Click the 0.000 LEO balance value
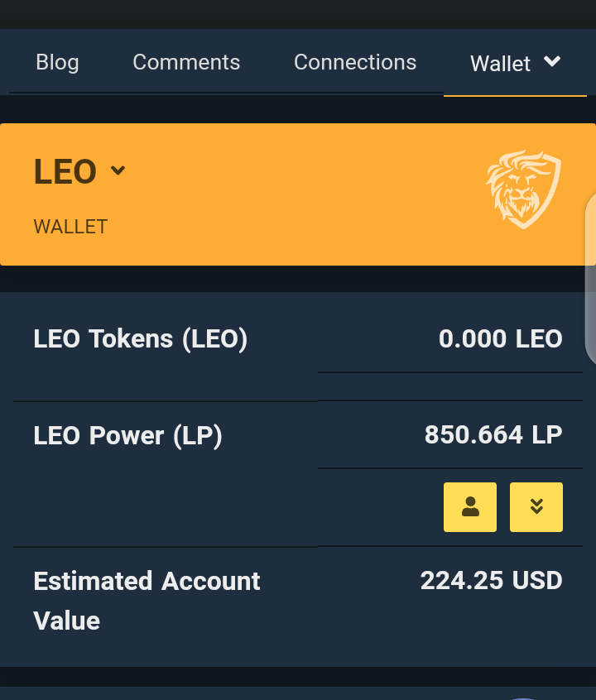Viewport: 596px width, 700px height. click(x=500, y=339)
